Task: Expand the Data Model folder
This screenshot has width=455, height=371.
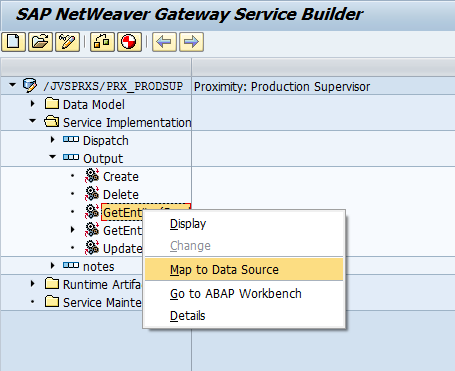Action: pos(33,104)
